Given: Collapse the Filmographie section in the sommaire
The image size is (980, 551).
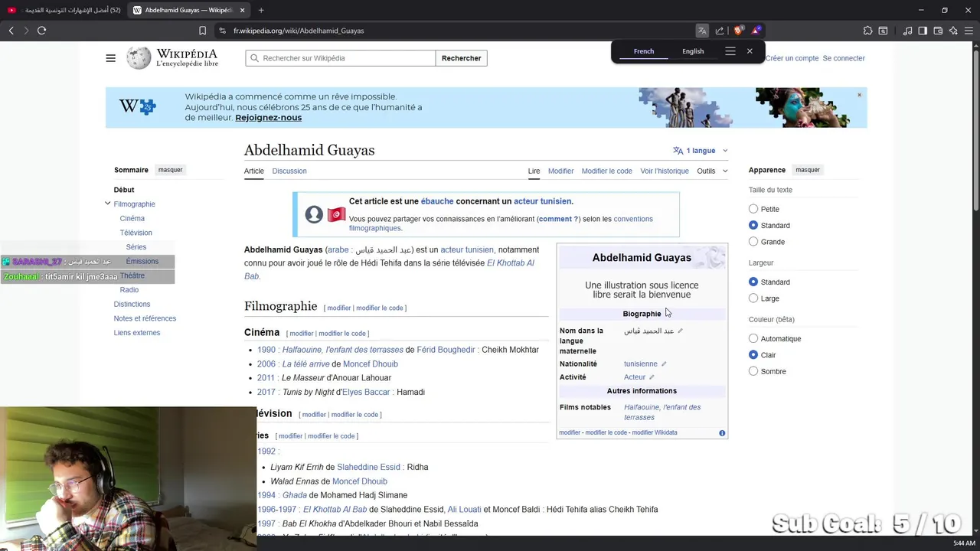Looking at the screenshot, I should pos(107,204).
